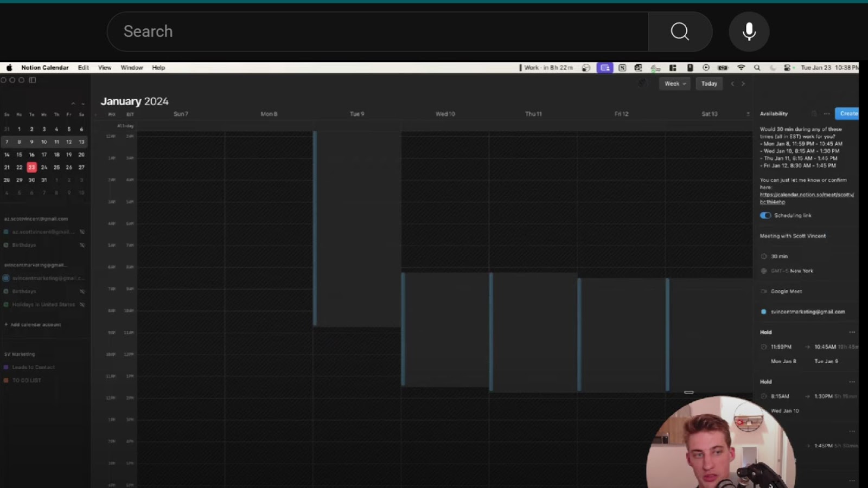Viewport: 868px width, 488px height.
Task: Toggle visibility eye for az.scottvincent@gmail calendar
Action: coord(82,232)
